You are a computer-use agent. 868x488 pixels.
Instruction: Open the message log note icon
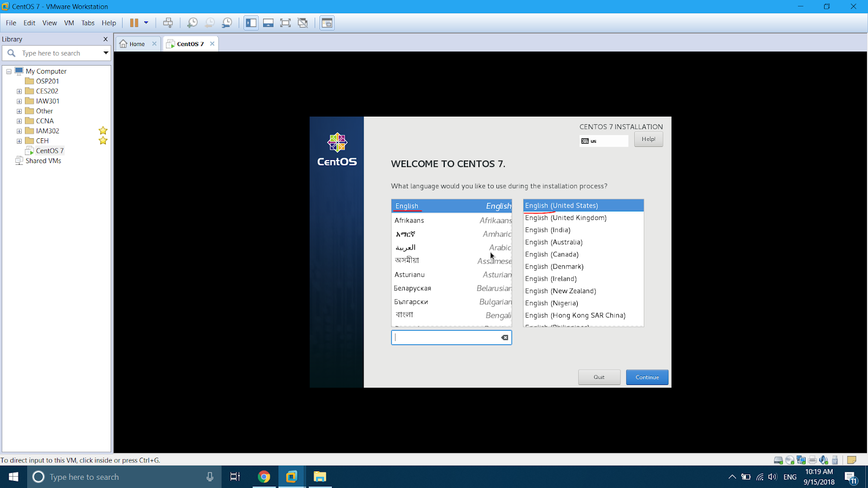point(852,460)
